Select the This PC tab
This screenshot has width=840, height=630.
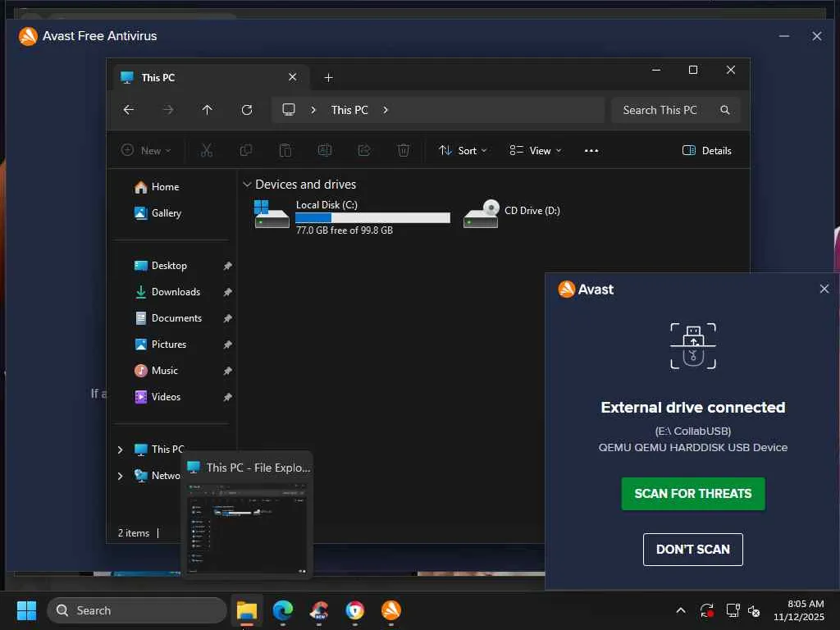click(209, 78)
